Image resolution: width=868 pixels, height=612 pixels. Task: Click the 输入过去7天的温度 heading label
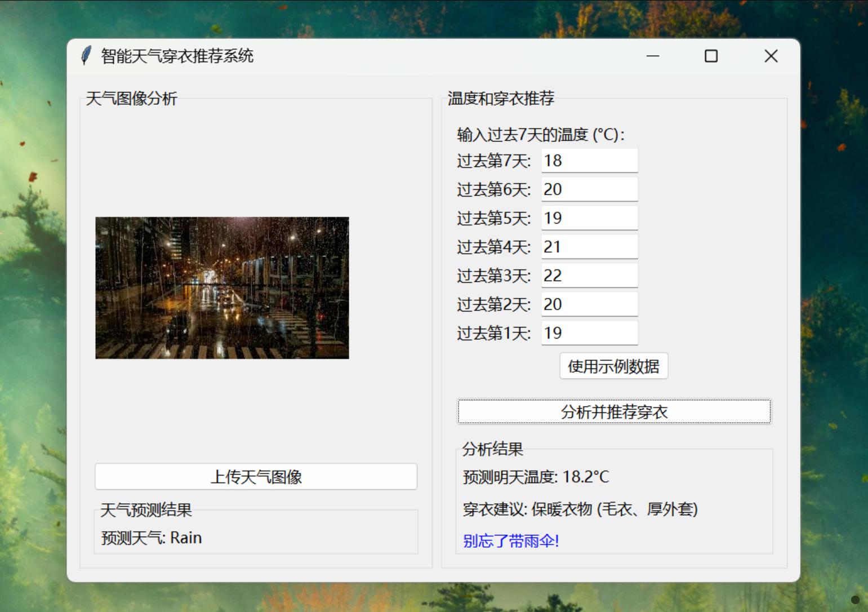pyautogui.click(x=540, y=135)
